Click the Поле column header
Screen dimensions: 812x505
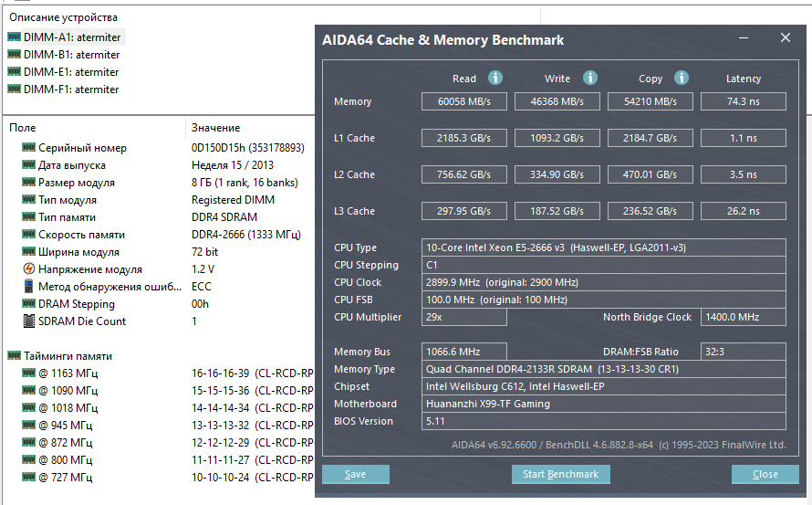(23, 128)
